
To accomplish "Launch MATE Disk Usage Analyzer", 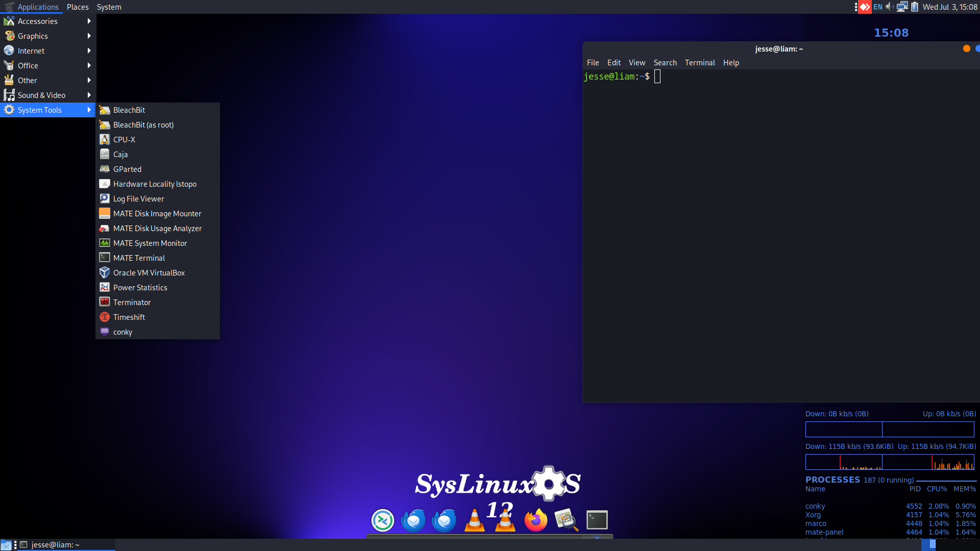I will pos(158,229).
